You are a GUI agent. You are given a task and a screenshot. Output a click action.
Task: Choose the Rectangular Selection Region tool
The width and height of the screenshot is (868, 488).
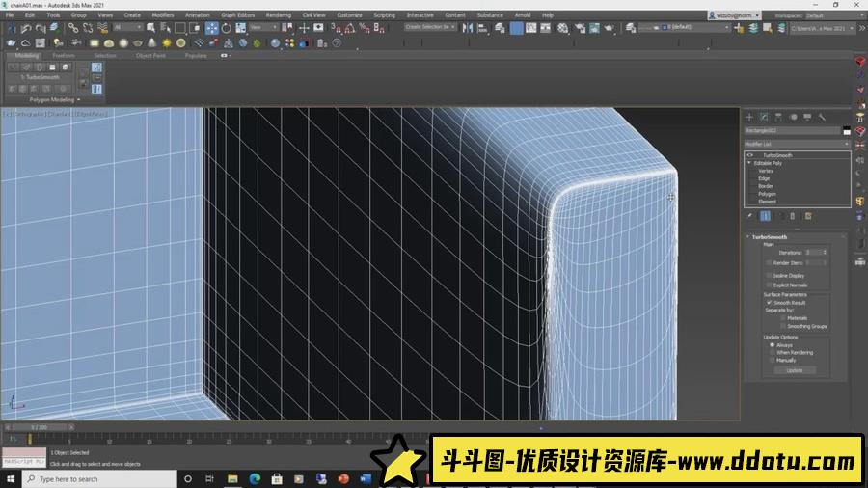pos(180,28)
